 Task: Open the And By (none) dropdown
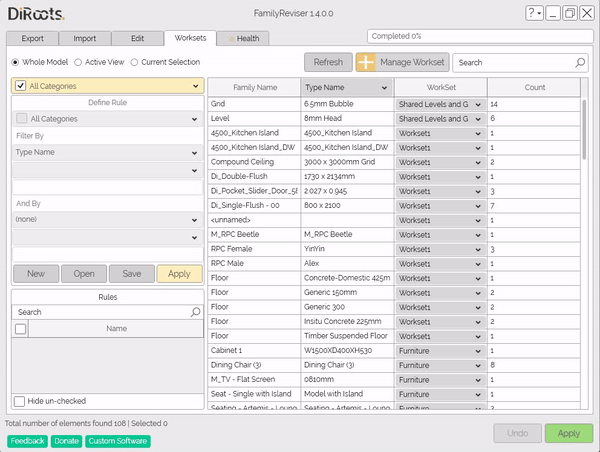click(x=196, y=218)
